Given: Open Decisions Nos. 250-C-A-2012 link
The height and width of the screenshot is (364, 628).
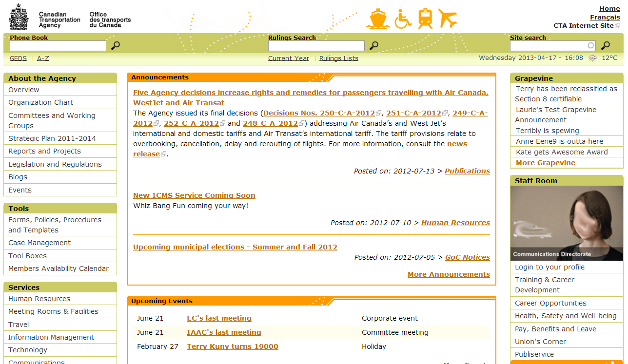Looking at the screenshot, I should (x=319, y=113).
